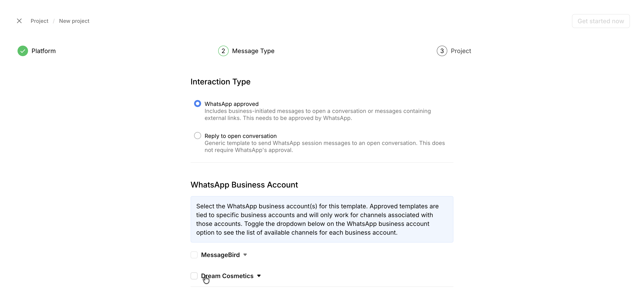Click the WhatsApp approved label text
Viewport: 644px width, 293px height.
231,104
